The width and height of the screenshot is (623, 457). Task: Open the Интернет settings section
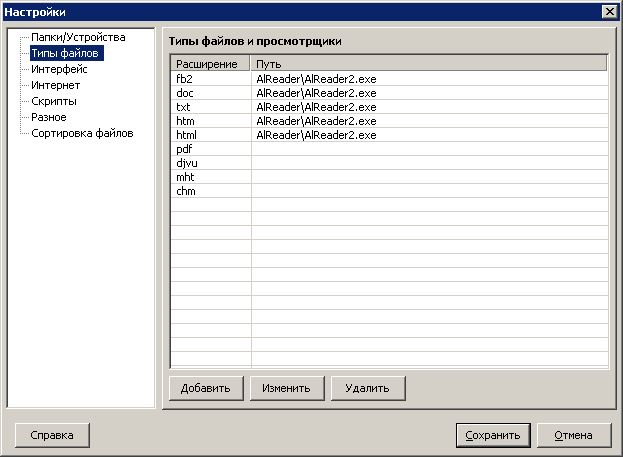56,85
